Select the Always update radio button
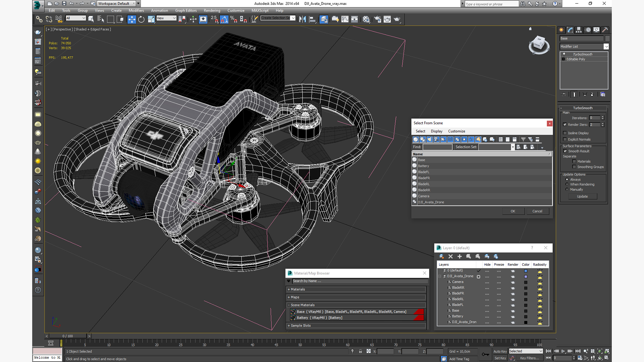 pyautogui.click(x=567, y=180)
